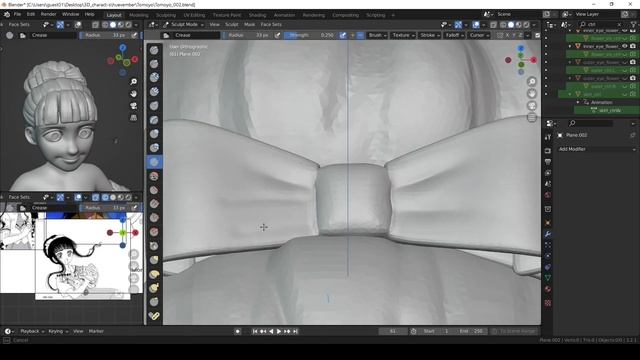Select the Snake Hook brush tool

click(154, 288)
